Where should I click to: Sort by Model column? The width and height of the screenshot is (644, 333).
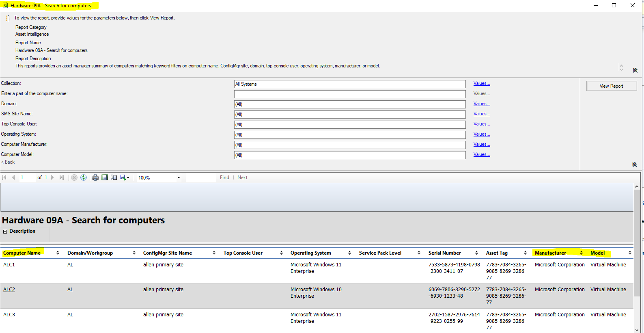(630, 253)
